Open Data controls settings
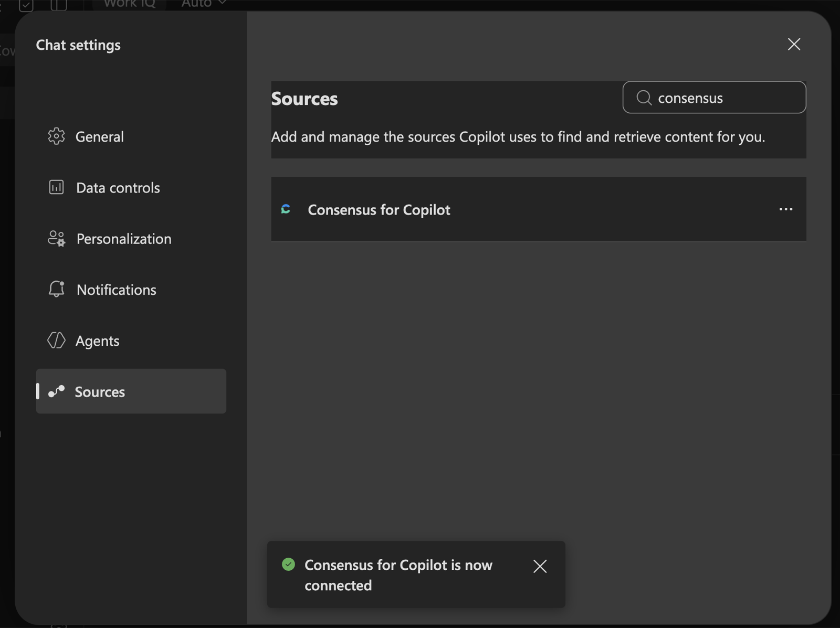 131,187
